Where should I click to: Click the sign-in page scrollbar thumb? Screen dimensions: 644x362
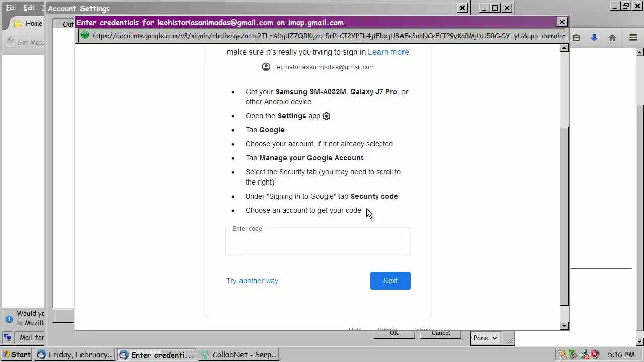click(x=564, y=215)
